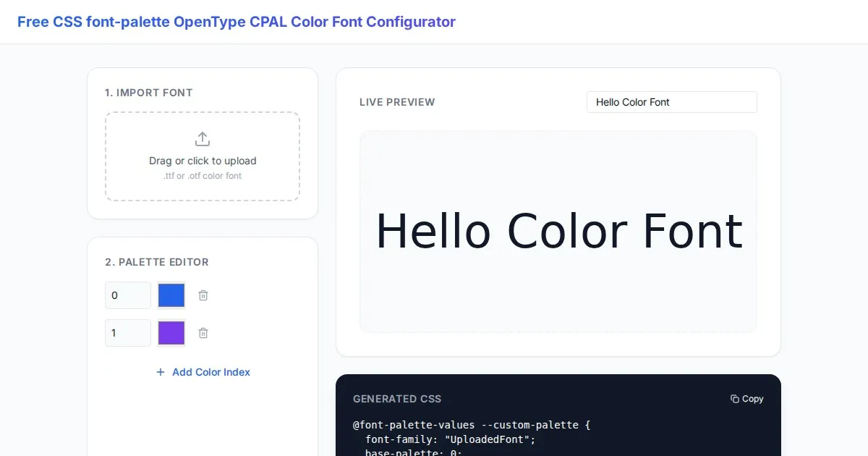Click Drag or click to upload text
The image size is (868, 456).
(203, 161)
